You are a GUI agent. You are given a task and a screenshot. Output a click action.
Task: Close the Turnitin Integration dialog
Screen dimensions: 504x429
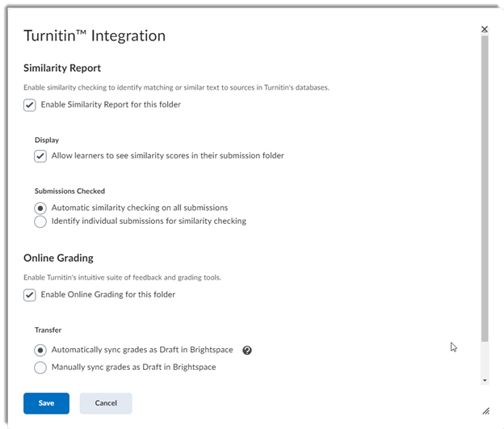[485, 29]
